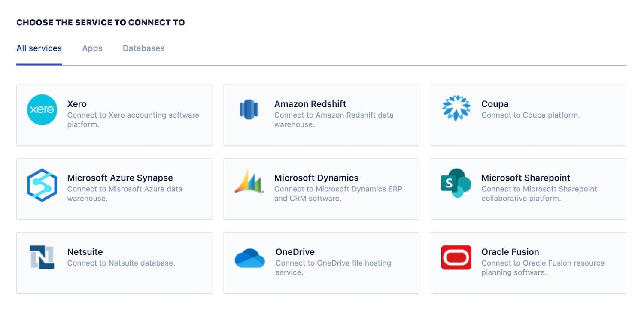This screenshot has height=311, width=644.
Task: Click 'Connect to OneDrive file hosting service.' text
Action: pyautogui.click(x=333, y=268)
